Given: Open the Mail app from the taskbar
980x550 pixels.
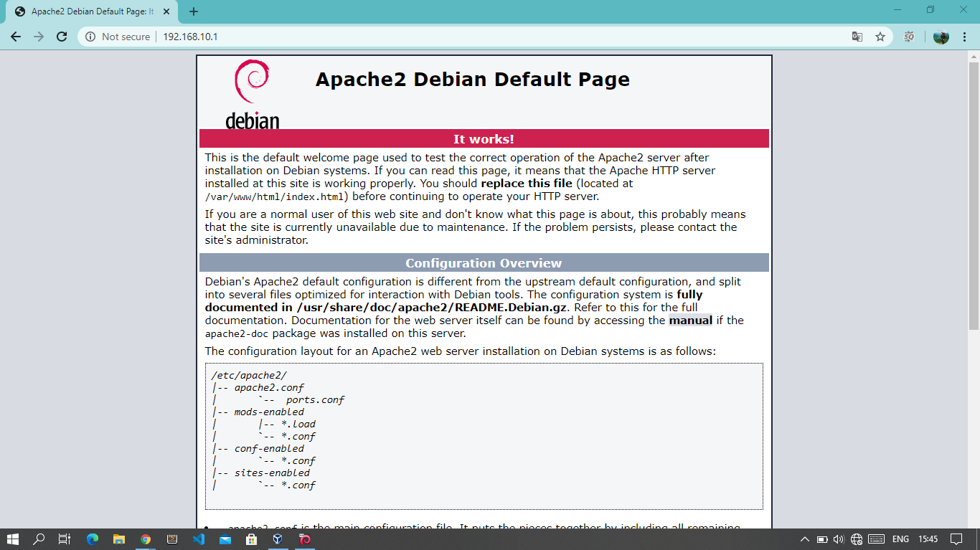Looking at the screenshot, I should coord(225,539).
